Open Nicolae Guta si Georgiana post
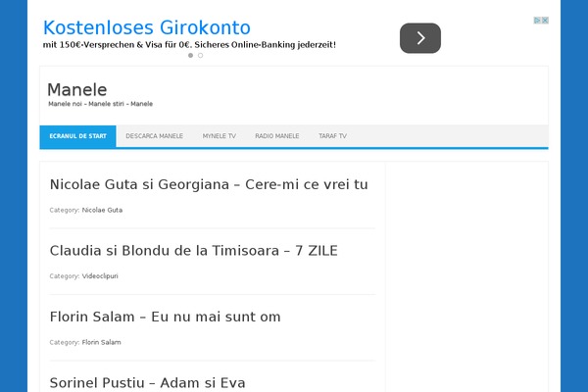588x392 pixels. 209,184
